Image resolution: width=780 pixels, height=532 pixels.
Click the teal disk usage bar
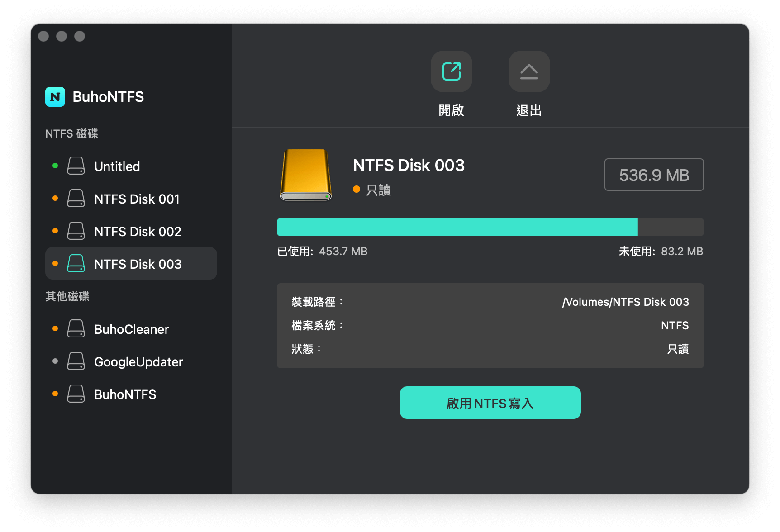coord(457,227)
